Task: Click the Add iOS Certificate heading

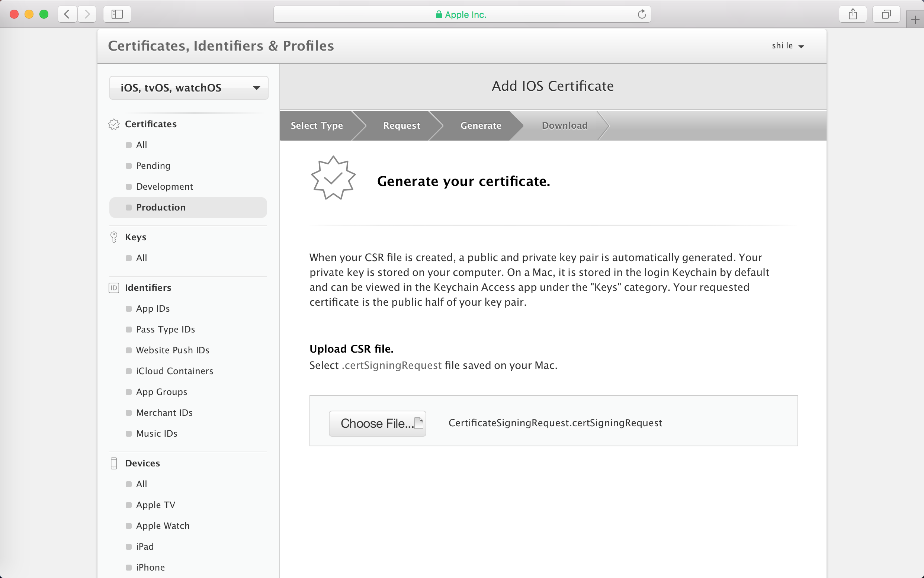Action: coord(553,86)
